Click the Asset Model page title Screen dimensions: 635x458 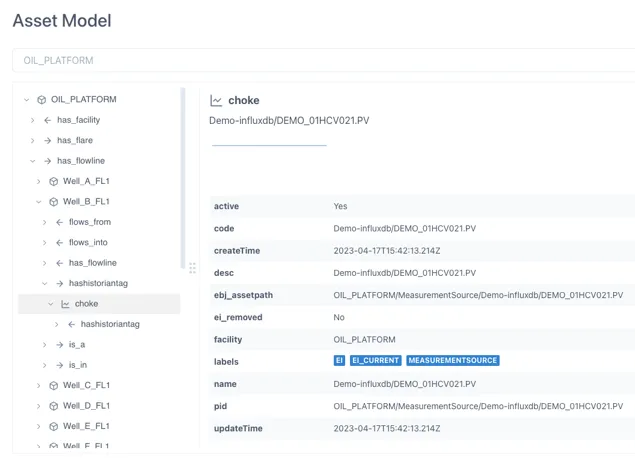tap(62, 21)
